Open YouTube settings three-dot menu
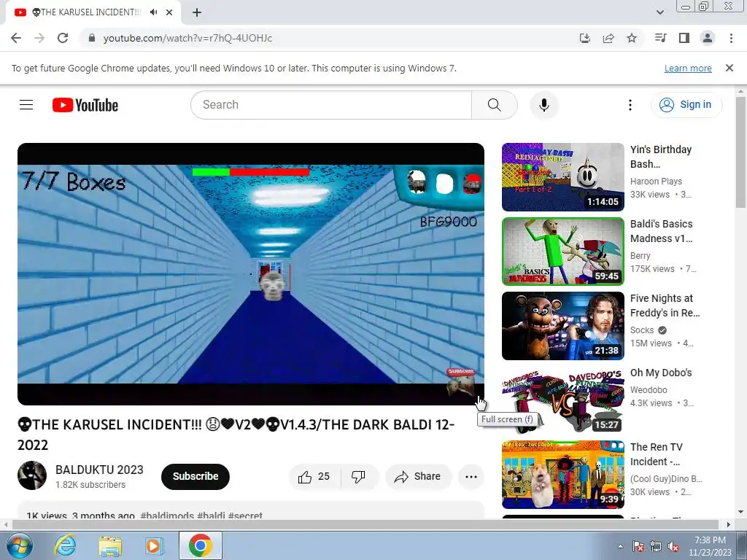The height and width of the screenshot is (560, 747). 630,105
